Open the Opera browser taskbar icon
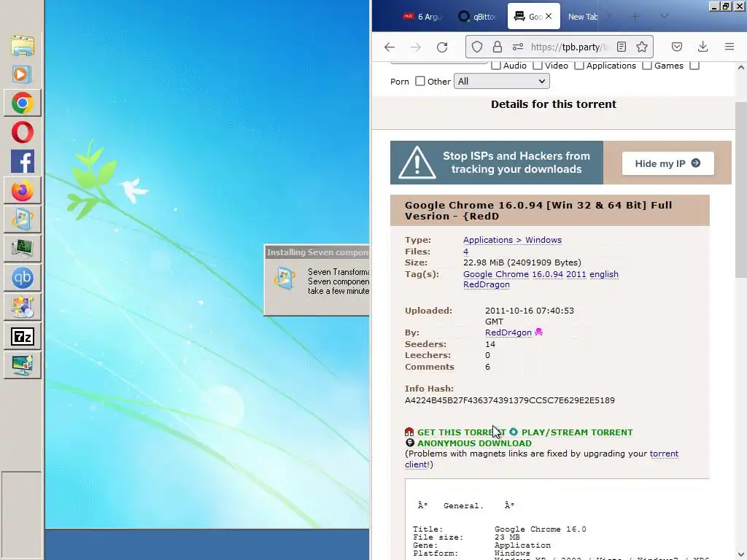Viewport: 747px width, 560px height. [23, 133]
